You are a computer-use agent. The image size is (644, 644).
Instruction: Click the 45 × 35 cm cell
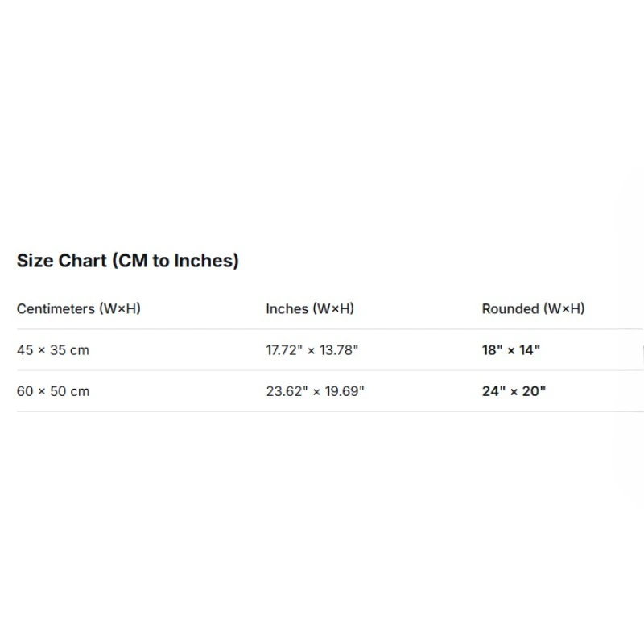pos(53,350)
